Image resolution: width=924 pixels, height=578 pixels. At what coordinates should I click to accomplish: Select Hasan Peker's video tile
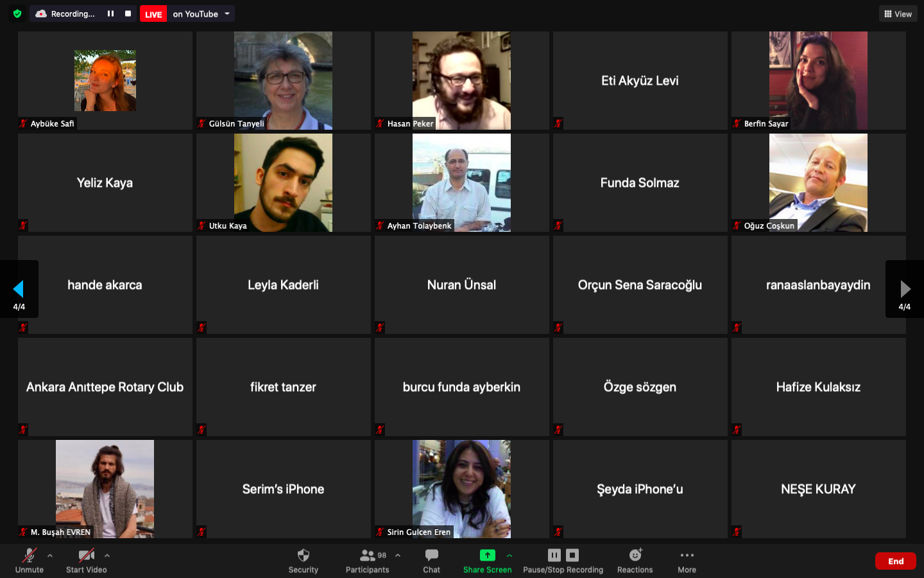coord(462,80)
